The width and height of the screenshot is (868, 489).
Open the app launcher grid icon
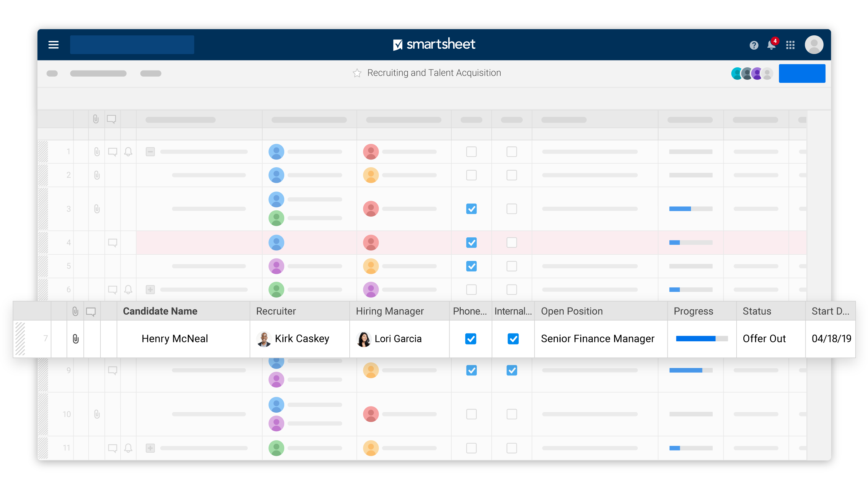790,45
